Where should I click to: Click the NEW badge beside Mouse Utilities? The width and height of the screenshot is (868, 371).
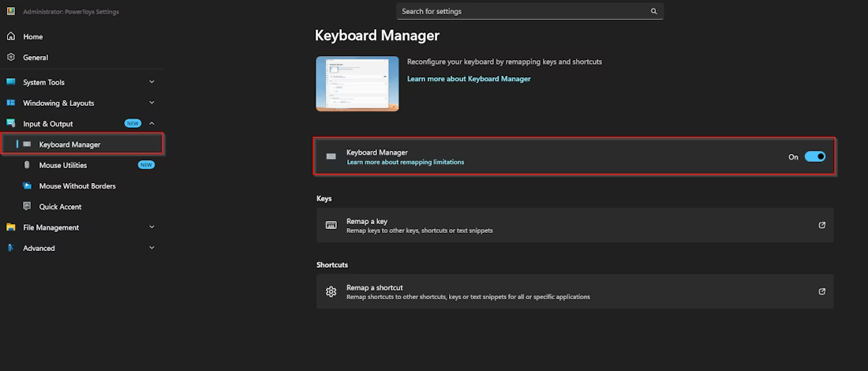pyautogui.click(x=146, y=165)
